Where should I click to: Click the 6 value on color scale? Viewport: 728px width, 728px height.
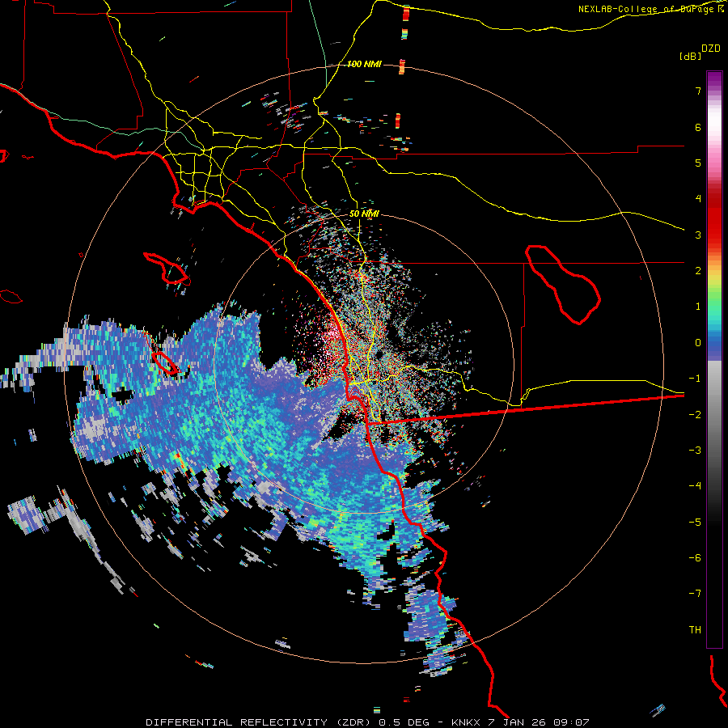698,127
